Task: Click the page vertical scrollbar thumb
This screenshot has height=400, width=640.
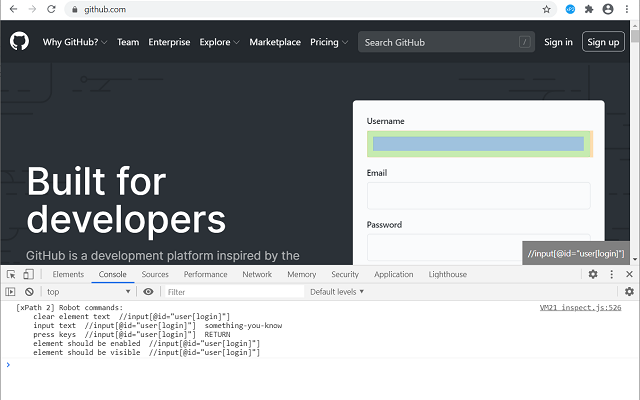Action: [635, 36]
